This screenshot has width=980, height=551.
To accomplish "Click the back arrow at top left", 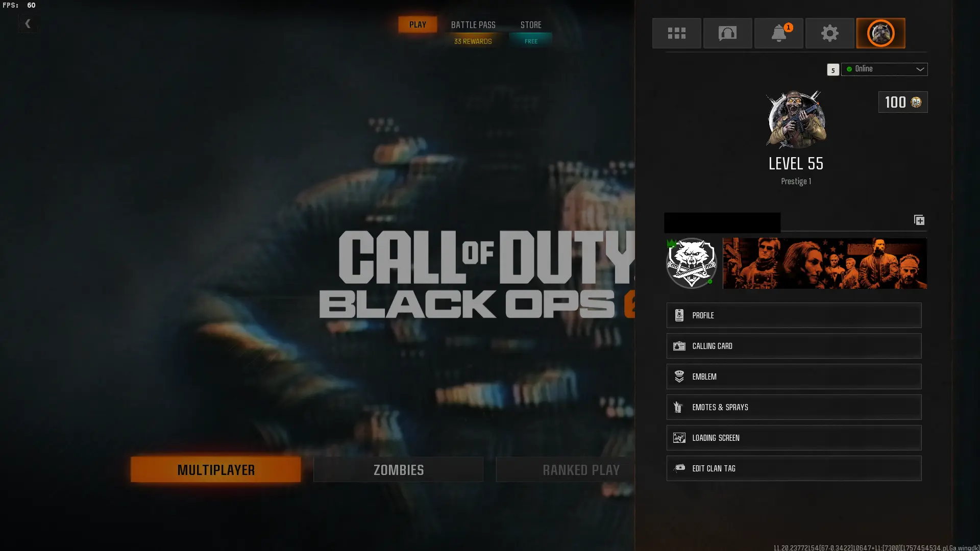I will [x=28, y=23].
